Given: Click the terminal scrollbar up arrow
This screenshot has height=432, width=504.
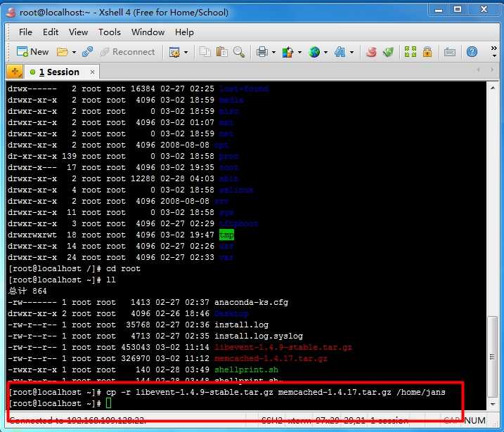Looking at the screenshot, I should coord(493,88).
